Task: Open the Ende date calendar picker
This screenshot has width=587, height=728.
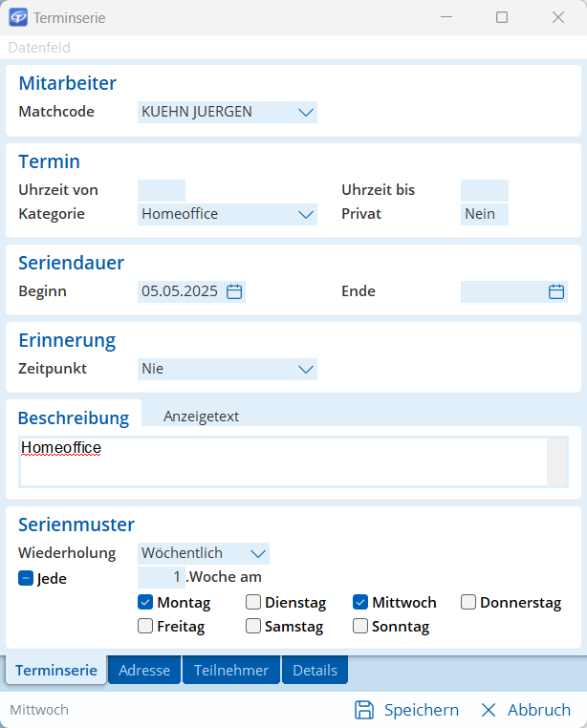Action: click(x=556, y=292)
